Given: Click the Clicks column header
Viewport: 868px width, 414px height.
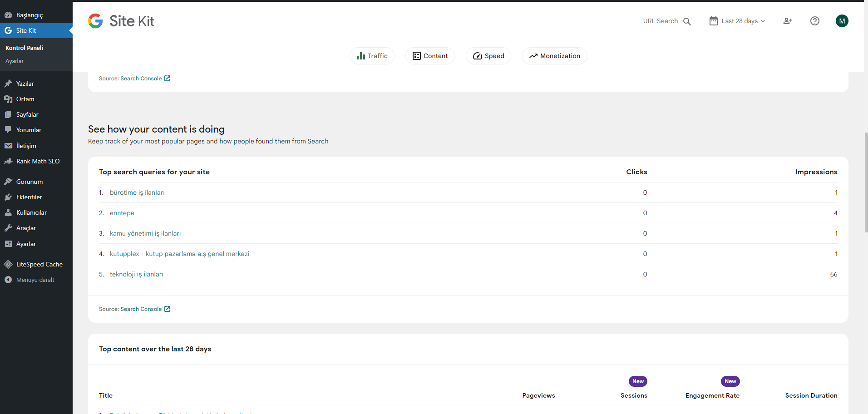Looking at the screenshot, I should point(637,172).
